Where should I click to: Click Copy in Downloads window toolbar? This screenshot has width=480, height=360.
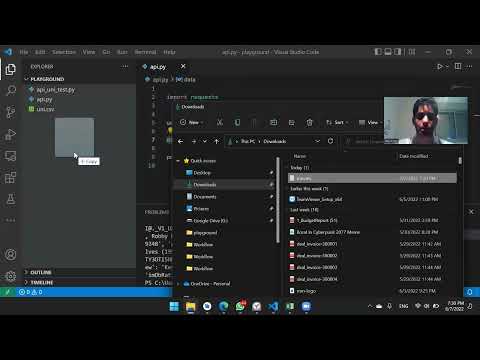[237, 122]
